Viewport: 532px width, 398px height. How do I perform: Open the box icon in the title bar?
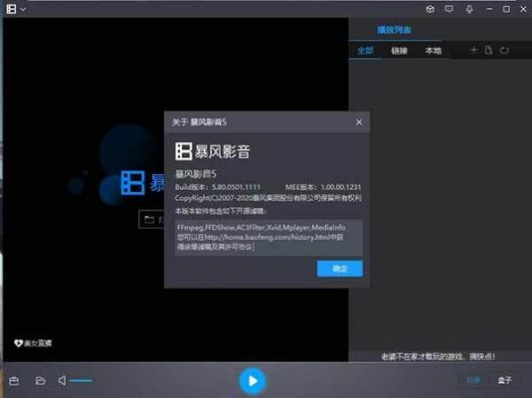pos(431,9)
